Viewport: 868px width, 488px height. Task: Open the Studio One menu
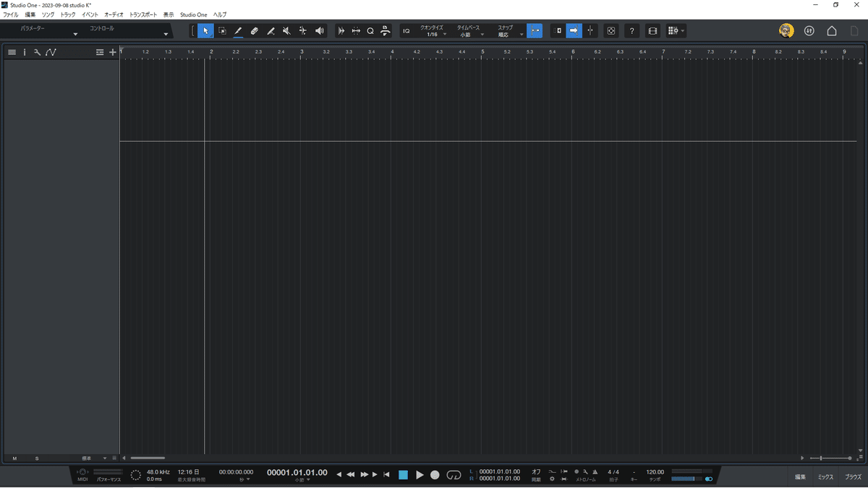pos(193,14)
